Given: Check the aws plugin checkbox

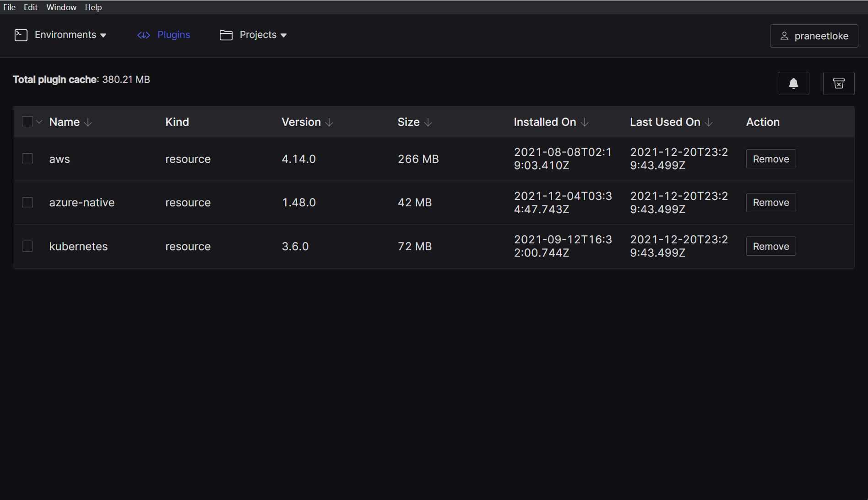Looking at the screenshot, I should click(x=27, y=159).
